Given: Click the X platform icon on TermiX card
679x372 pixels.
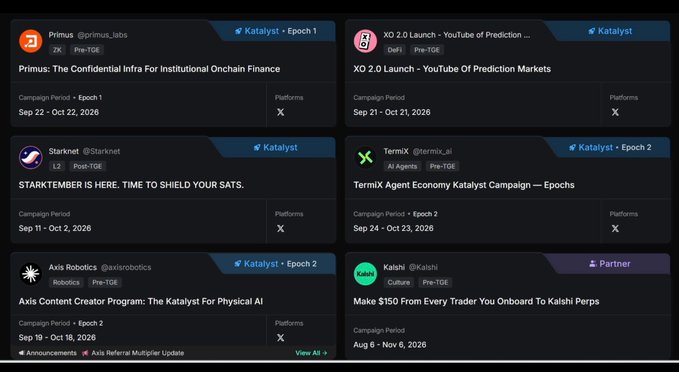Looking at the screenshot, I should pos(615,228).
